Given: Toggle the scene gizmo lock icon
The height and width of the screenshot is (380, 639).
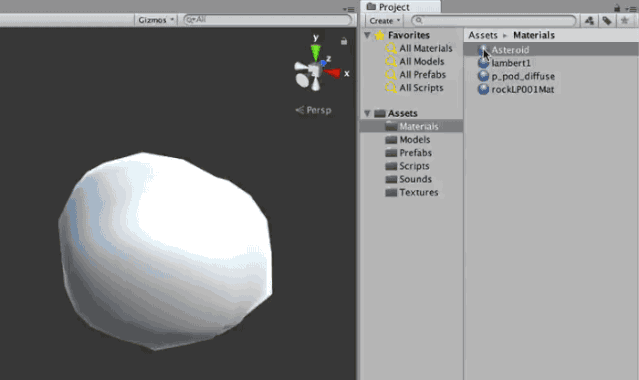Looking at the screenshot, I should tap(344, 41).
